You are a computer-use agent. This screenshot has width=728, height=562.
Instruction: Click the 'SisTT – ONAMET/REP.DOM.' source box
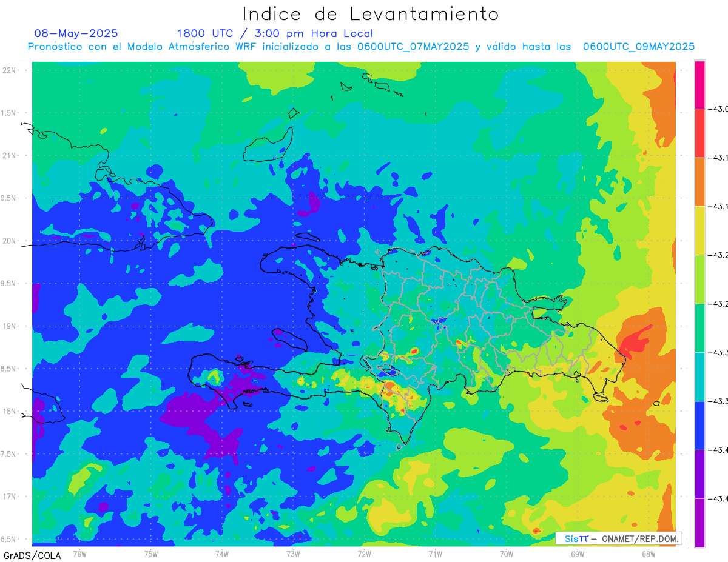point(619,538)
